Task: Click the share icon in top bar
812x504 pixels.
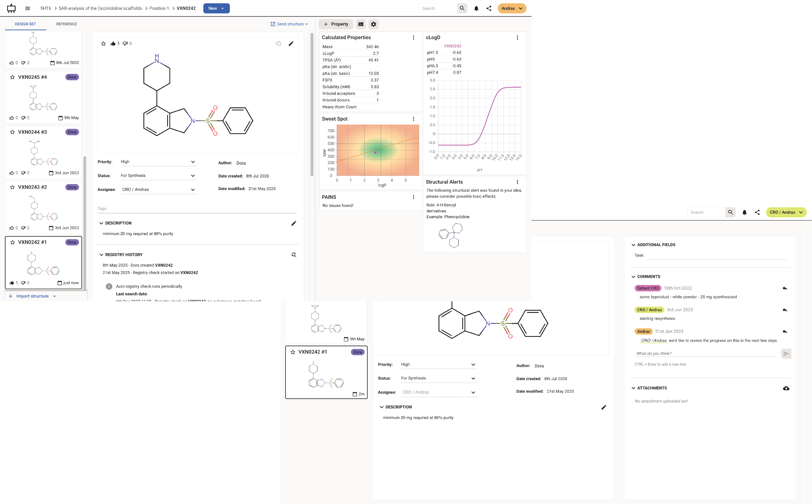Action: [489, 8]
